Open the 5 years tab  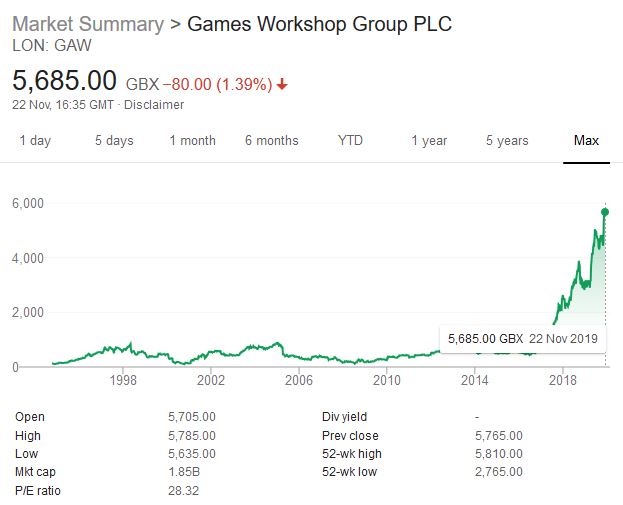pos(507,141)
